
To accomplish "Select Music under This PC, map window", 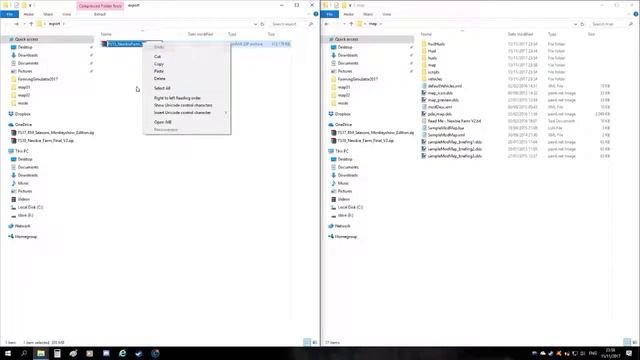I will (343, 183).
